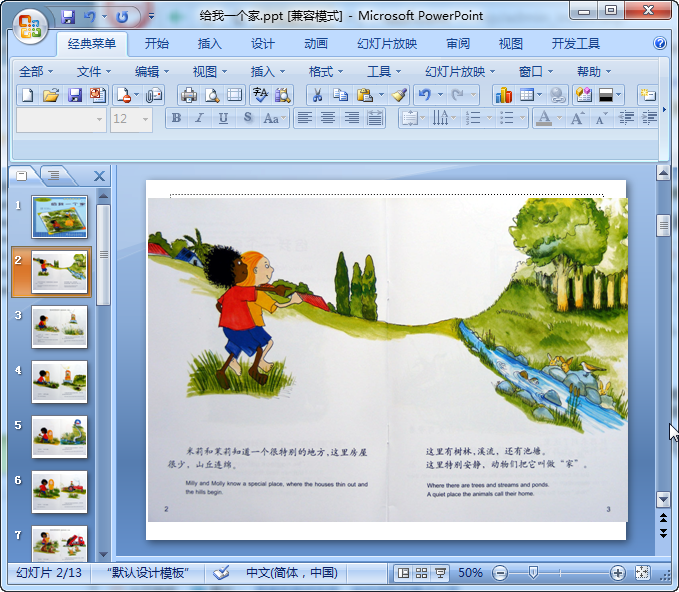Viewport: 679px width, 592px height.
Task: Open a file with the folder icon
Action: pyautogui.click(x=51, y=95)
